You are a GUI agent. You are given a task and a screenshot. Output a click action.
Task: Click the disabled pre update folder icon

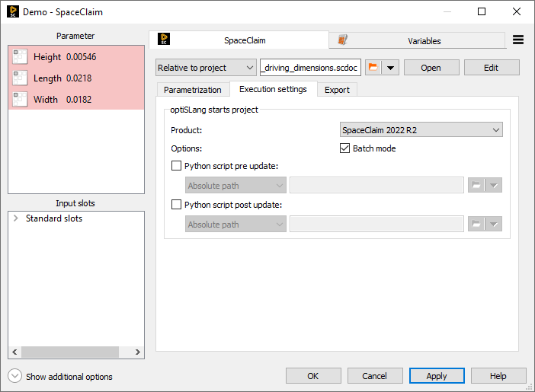476,185
